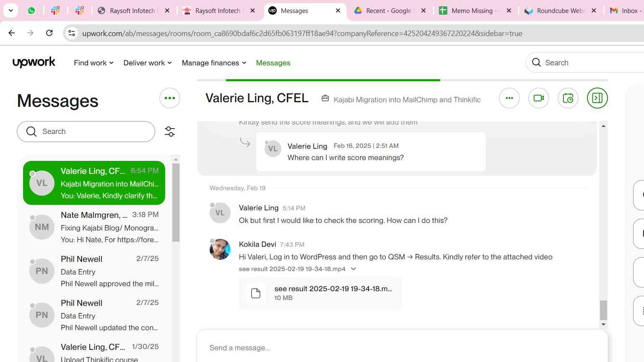Click the conversation list scrollbar thumb
The height and width of the screenshot is (362, 644).
click(176, 202)
